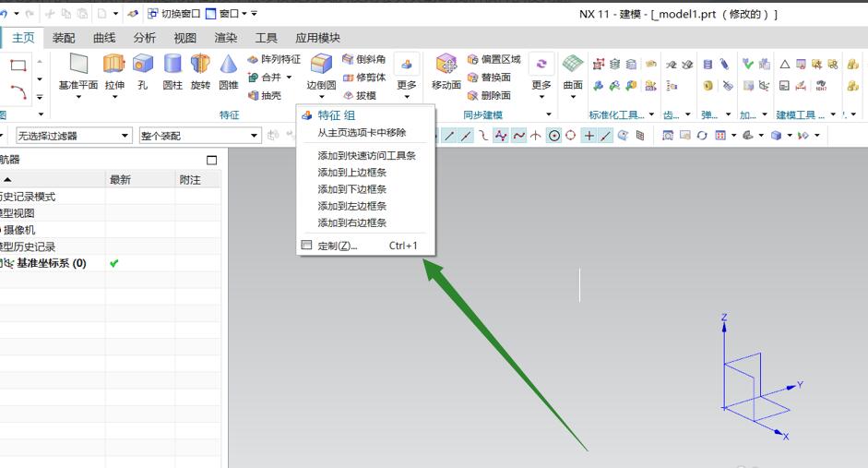This screenshot has width=868, height=468.
Task: Open the Modeling Tools (建模工具) group dropdown
Action: tap(833, 114)
